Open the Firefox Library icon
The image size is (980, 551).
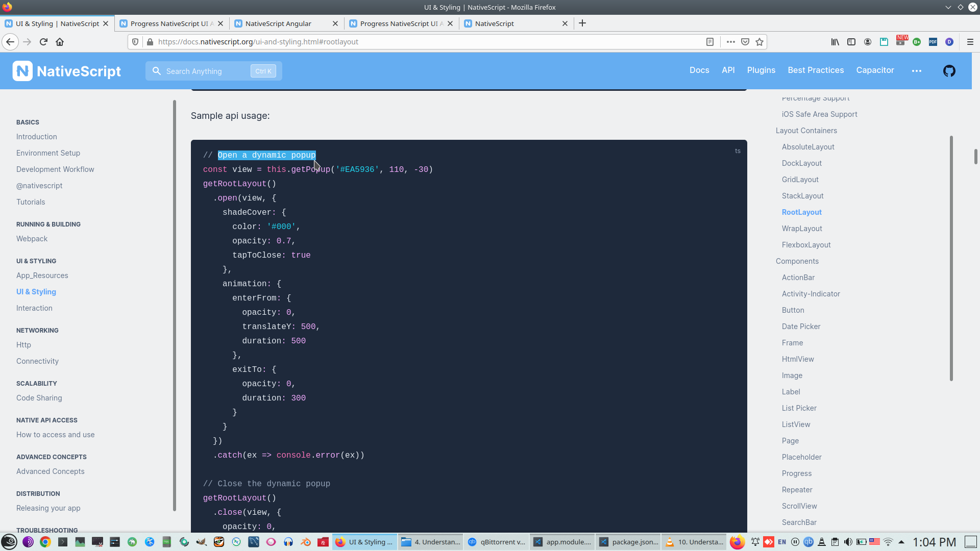[x=835, y=42]
